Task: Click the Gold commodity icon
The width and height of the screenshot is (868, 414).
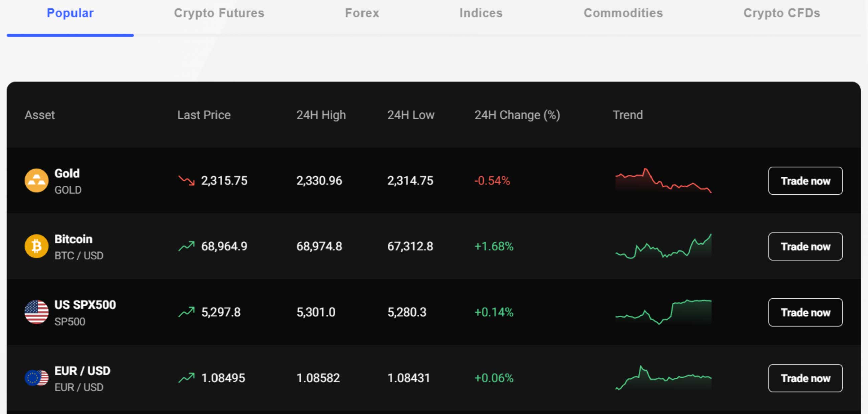Action: [x=36, y=181]
